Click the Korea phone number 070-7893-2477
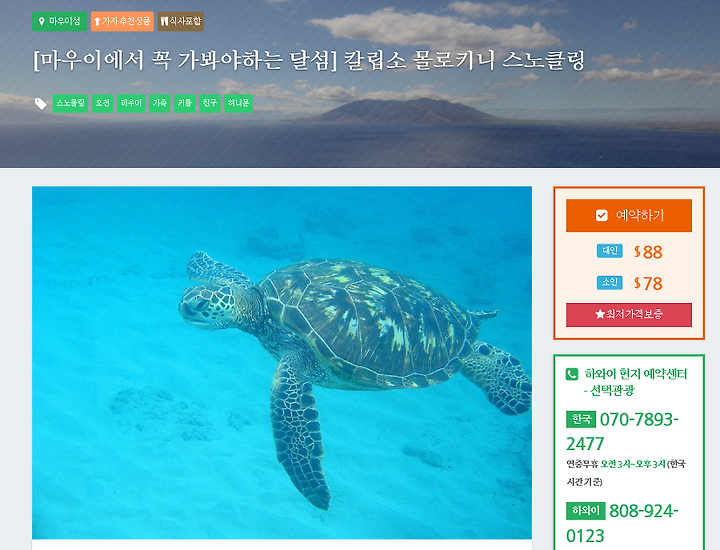 tap(622, 432)
